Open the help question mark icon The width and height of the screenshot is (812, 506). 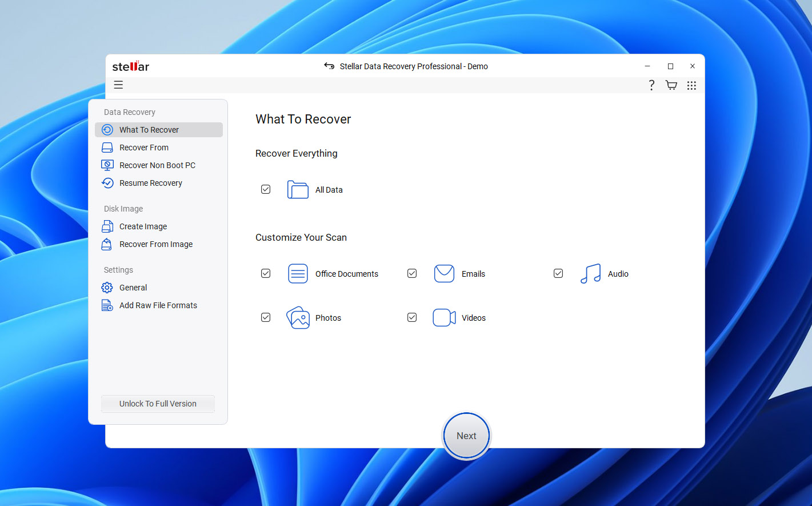651,85
